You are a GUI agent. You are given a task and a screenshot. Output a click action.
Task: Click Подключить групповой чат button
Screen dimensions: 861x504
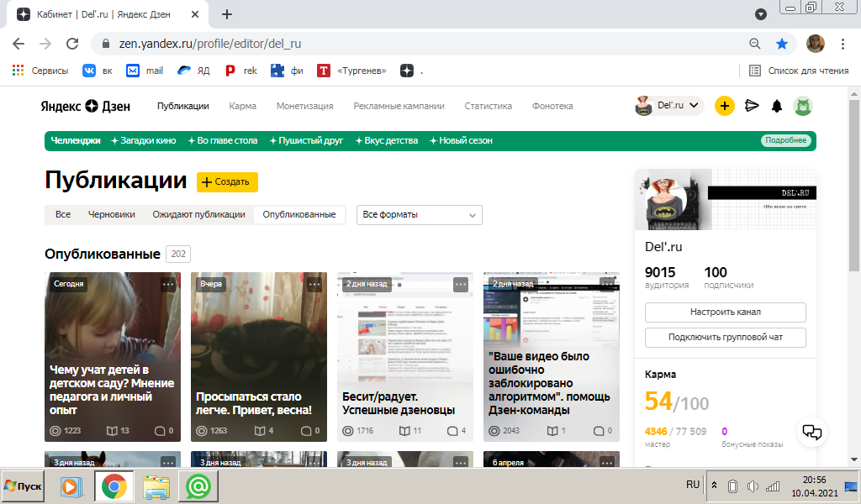[x=726, y=338]
